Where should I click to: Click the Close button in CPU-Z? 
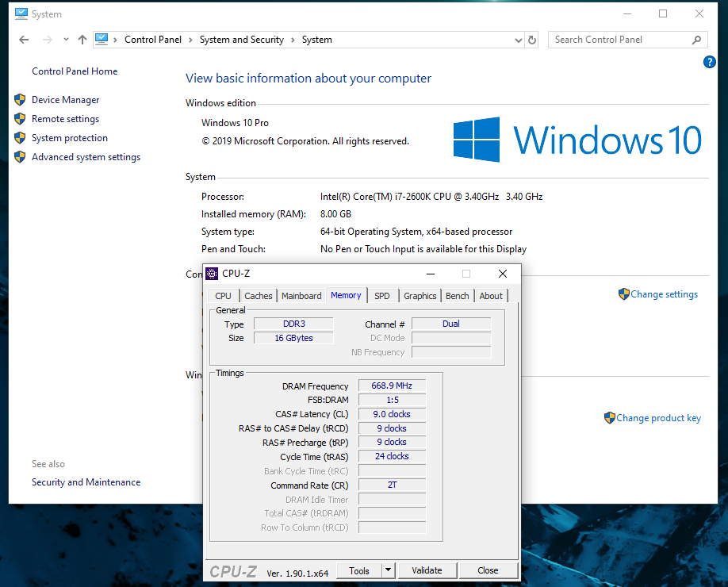click(488, 570)
